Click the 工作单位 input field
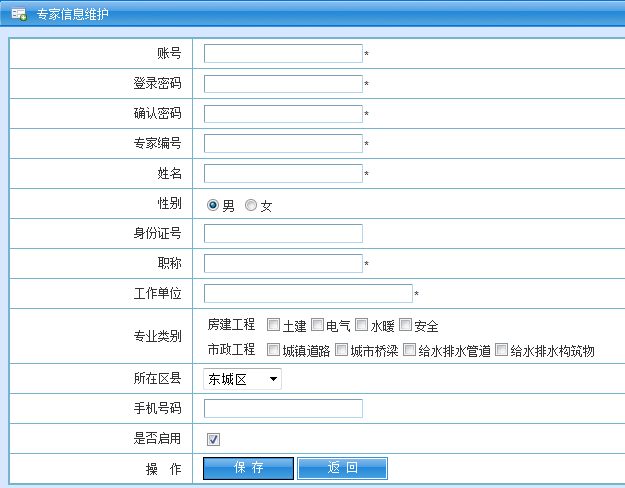625x488 pixels. pyautogui.click(x=308, y=294)
